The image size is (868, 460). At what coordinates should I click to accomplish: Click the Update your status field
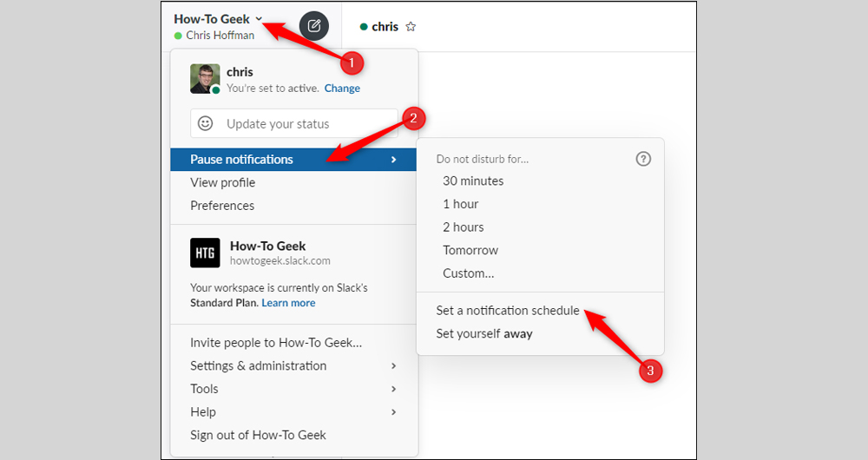(294, 123)
